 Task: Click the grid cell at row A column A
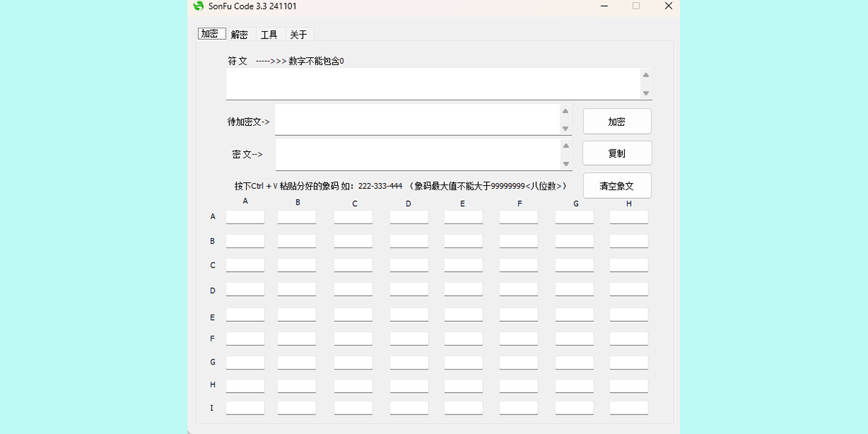(x=244, y=216)
